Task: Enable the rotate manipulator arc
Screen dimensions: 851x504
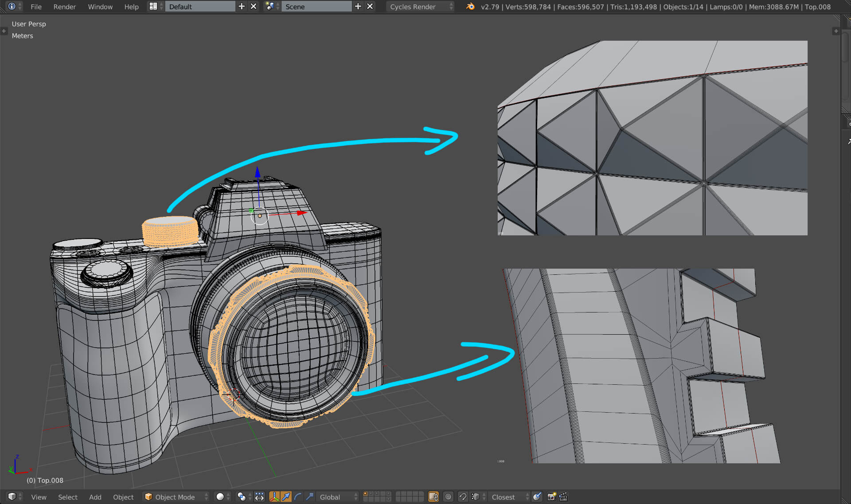Action: click(298, 497)
